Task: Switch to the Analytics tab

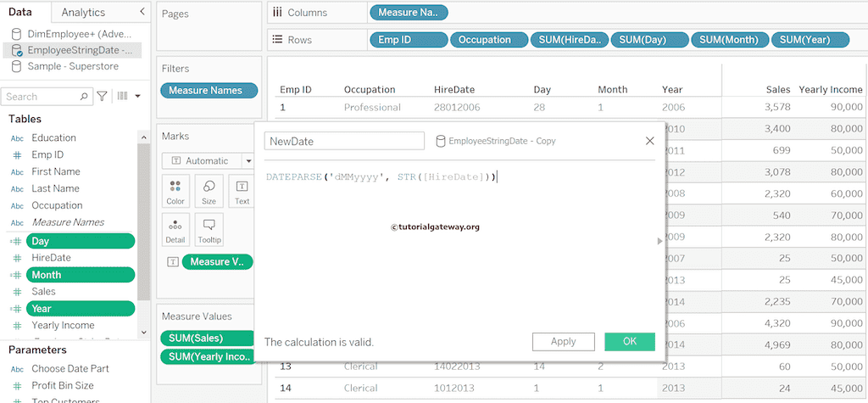Action: point(83,12)
